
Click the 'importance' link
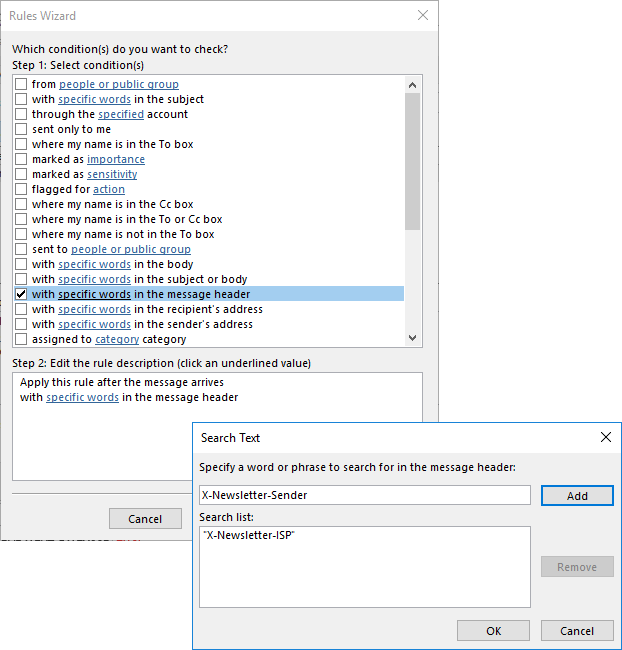click(x=115, y=159)
